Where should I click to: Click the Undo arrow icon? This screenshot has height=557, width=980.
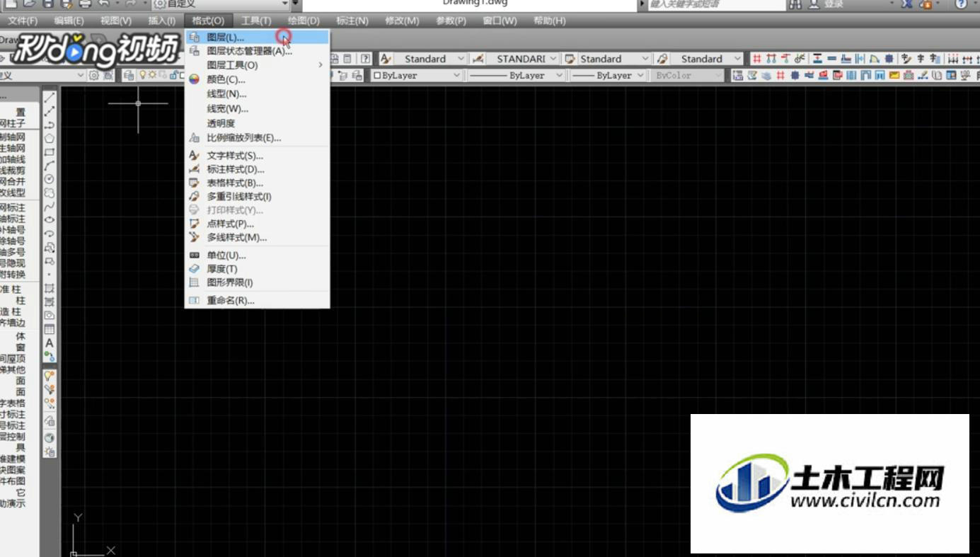pyautogui.click(x=105, y=4)
